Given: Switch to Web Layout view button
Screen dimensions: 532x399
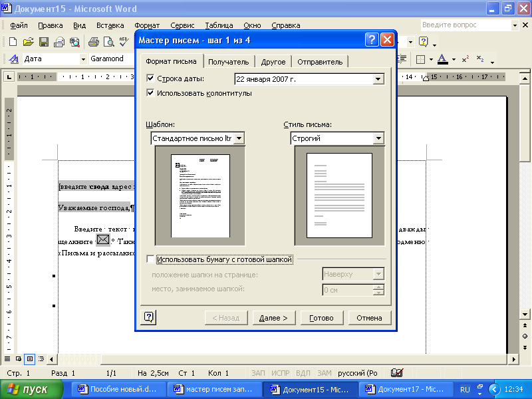Looking at the screenshot, I should (19, 358).
